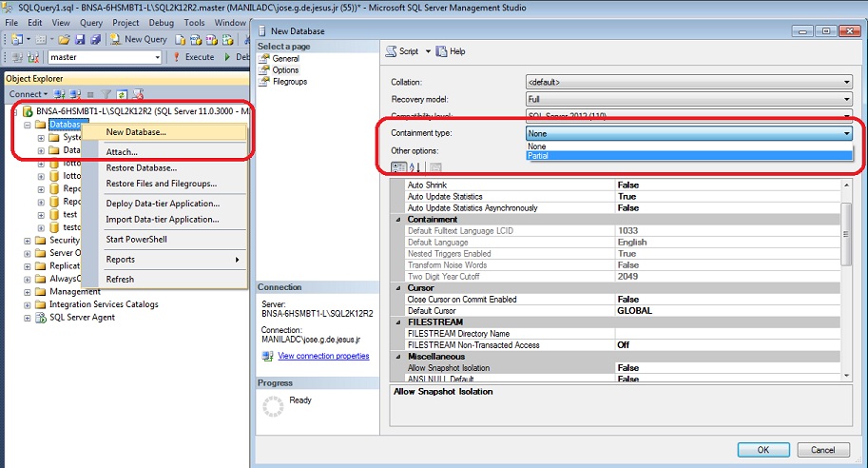Click the Change Connection toolbar icon
Image resolution: width=868 pixels, height=468 pixels.
pyautogui.click(x=33, y=57)
